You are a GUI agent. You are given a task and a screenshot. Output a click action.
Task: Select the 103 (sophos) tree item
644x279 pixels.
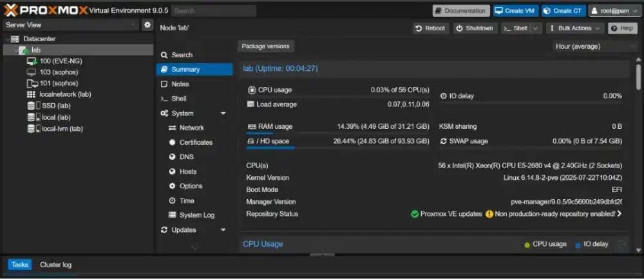point(78,72)
